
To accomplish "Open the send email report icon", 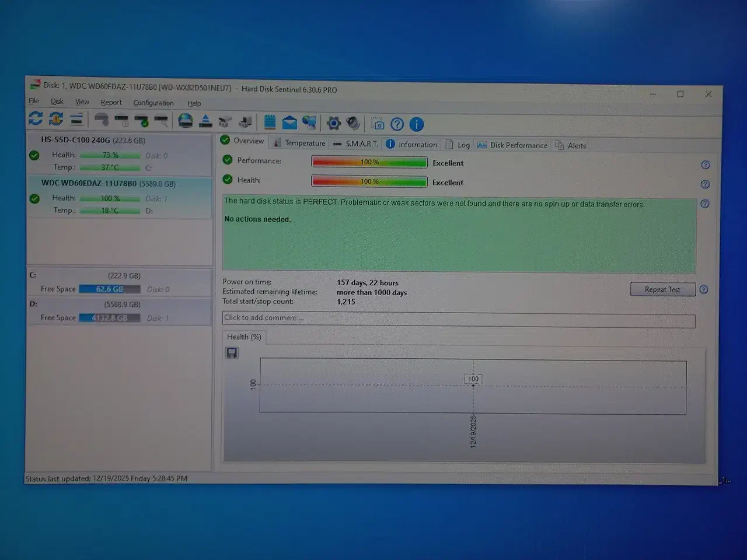I will (x=289, y=123).
